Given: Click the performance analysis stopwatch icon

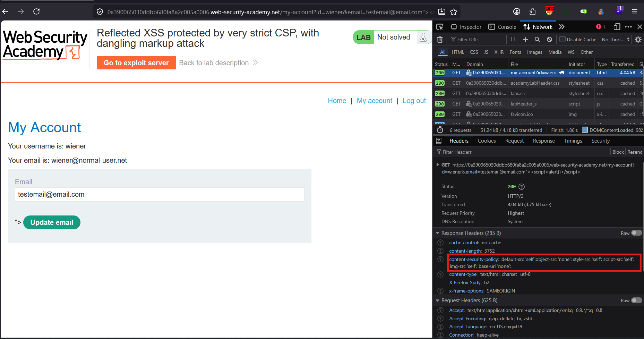Looking at the screenshot, I should (x=440, y=130).
